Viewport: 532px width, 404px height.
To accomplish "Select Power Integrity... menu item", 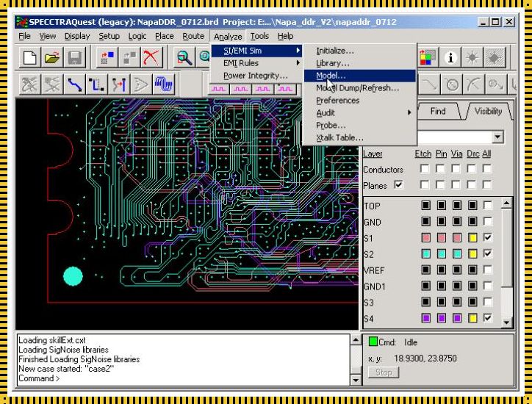I will (x=256, y=76).
